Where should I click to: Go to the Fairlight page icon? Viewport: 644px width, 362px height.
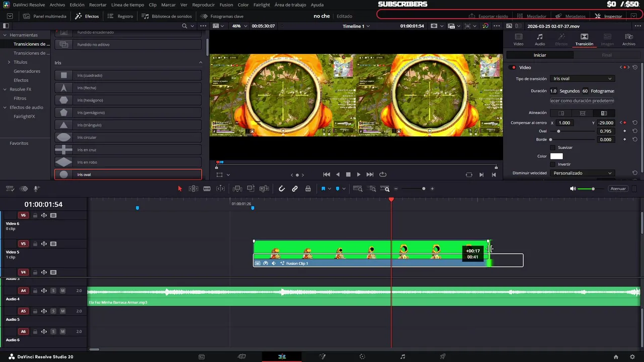point(403,356)
